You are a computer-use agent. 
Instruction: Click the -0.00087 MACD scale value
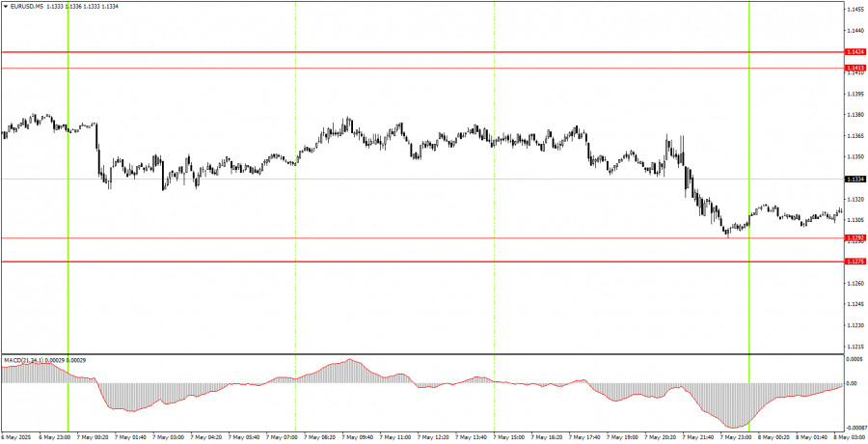tap(855, 428)
